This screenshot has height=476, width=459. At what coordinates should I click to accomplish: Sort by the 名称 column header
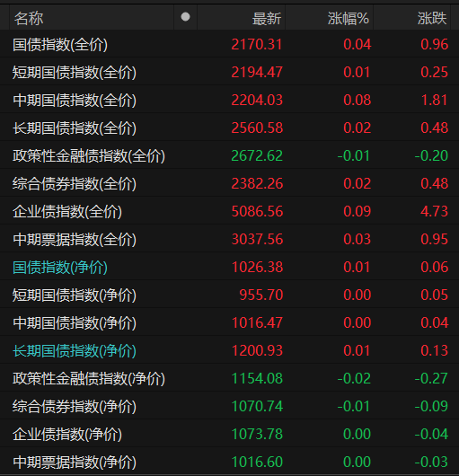click(x=29, y=18)
